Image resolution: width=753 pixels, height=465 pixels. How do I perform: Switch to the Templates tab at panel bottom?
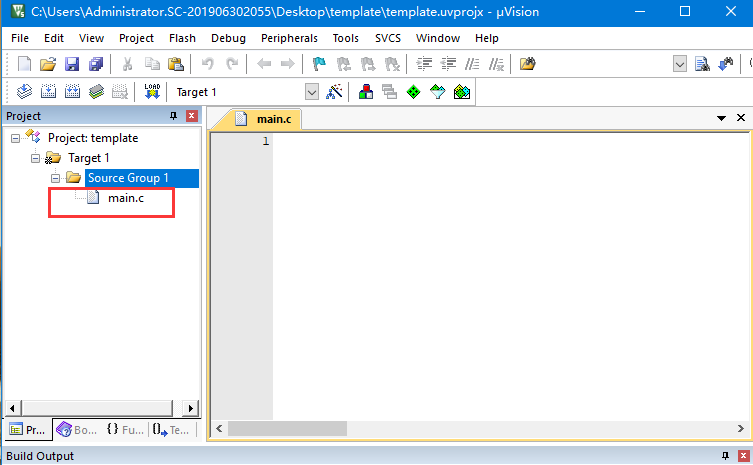[x=171, y=429]
